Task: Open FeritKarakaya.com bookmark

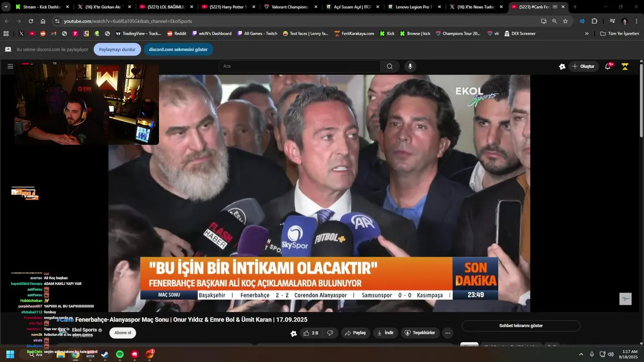Action: tap(354, 34)
